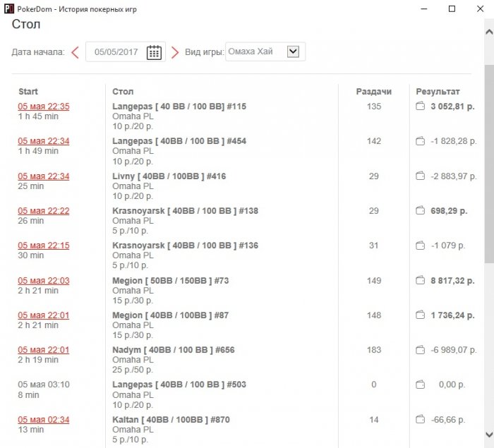This screenshot has height=448, width=494.
Task: Click the Результат column header
Action: point(438,92)
